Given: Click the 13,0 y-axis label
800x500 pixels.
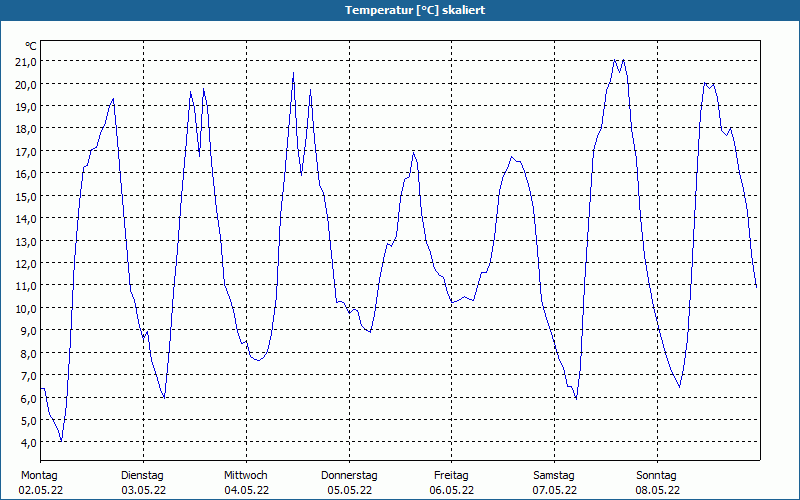Looking at the screenshot, I should click(26, 241).
